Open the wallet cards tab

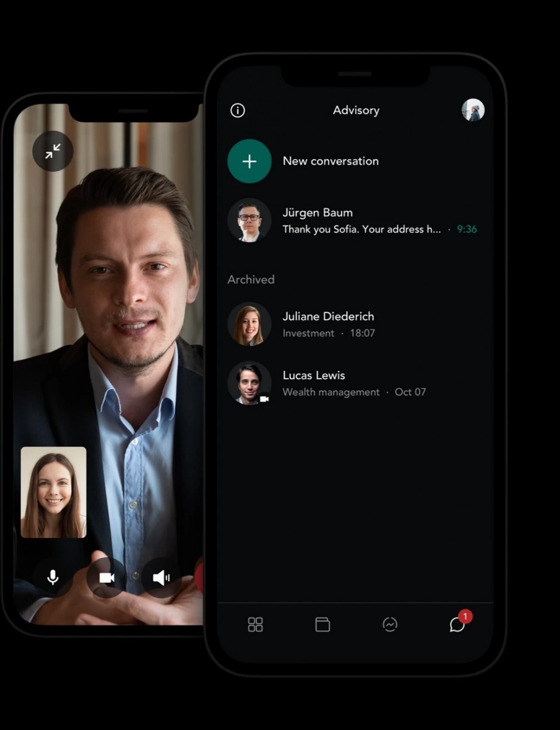tap(323, 624)
